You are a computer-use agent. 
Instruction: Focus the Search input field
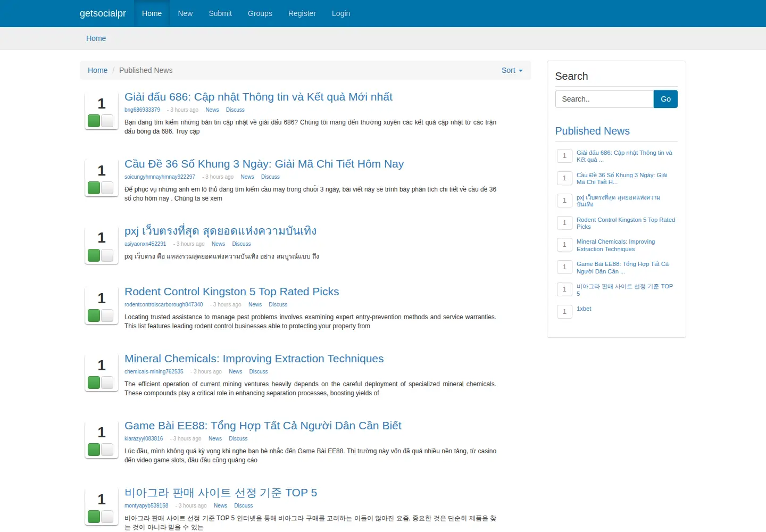(604, 99)
